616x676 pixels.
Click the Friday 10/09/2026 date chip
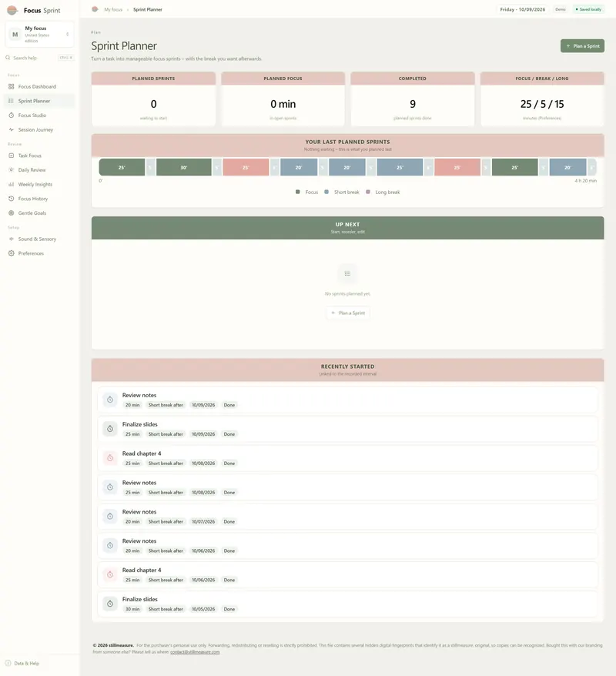point(523,9)
